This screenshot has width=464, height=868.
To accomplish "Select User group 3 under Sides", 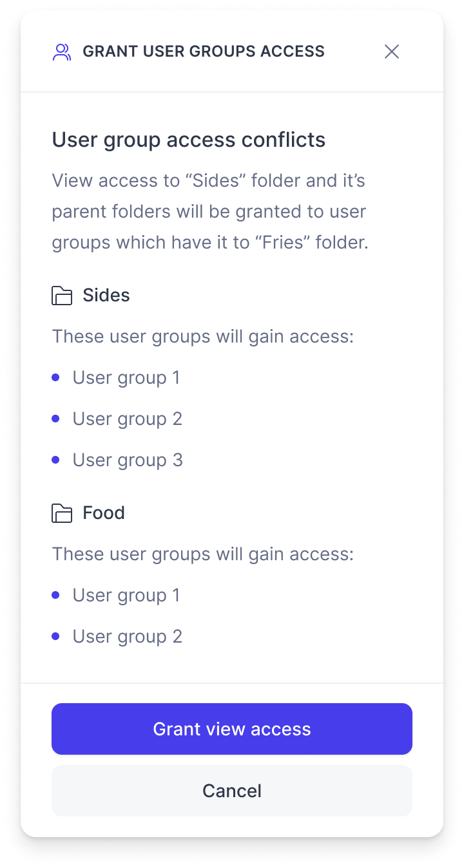I will tap(128, 460).
